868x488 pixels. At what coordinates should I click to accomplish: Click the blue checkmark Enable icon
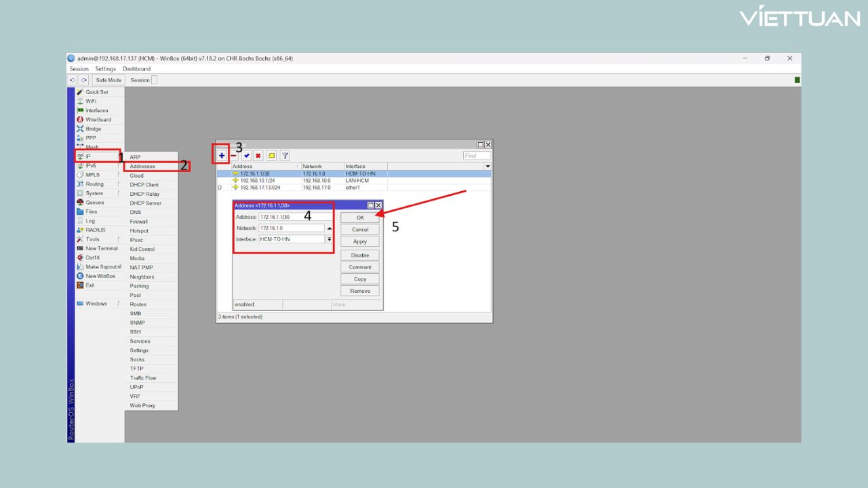coord(247,156)
